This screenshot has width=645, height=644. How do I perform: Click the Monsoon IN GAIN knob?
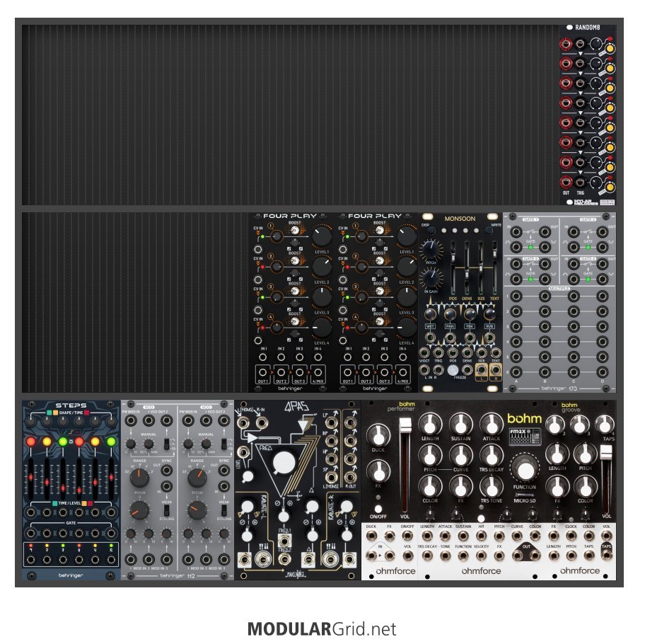coord(430,277)
